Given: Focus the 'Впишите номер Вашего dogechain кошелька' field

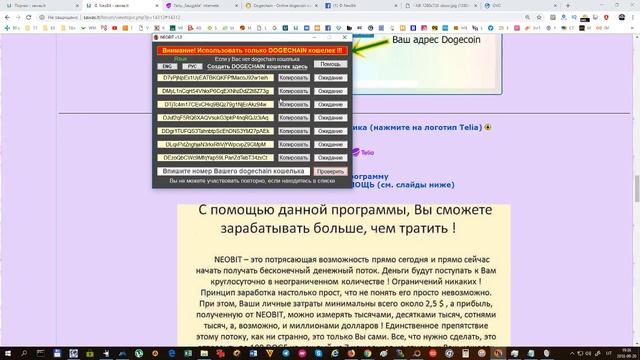Looking at the screenshot, I should [x=233, y=171].
